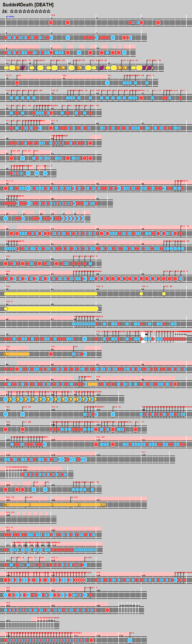Click the orange balloon note in measure 87
The width and height of the screenshot is (192, 644).
[16, 354]
